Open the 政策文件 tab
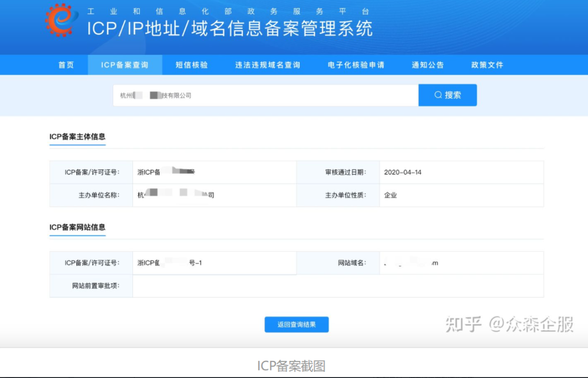588x378 pixels. [x=487, y=65]
